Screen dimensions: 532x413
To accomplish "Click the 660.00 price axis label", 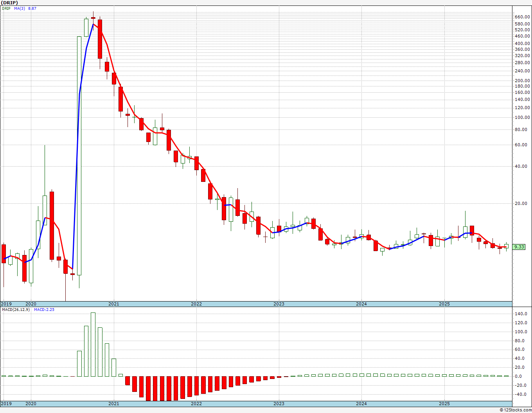I will click(x=523, y=17).
